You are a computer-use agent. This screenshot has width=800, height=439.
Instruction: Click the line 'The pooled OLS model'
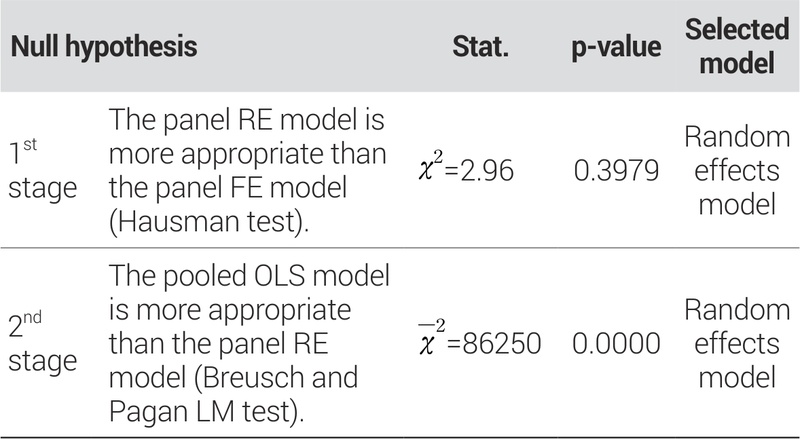[x=249, y=274]
